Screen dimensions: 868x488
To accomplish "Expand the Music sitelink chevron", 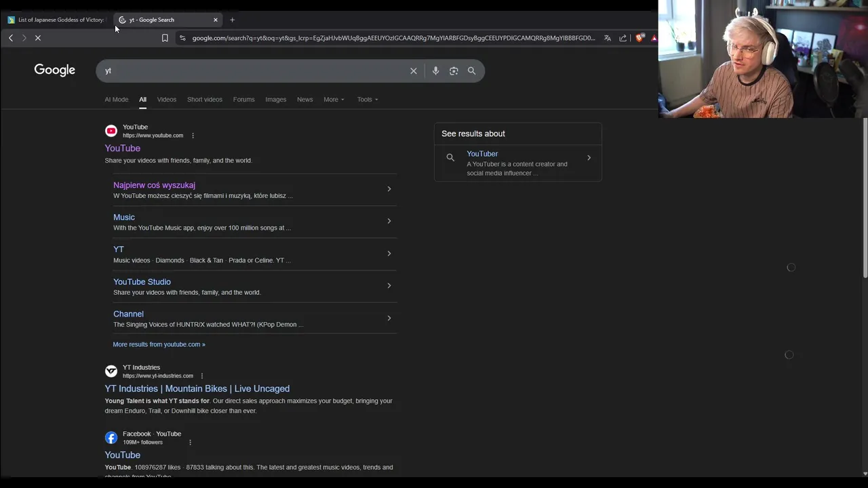I will pyautogui.click(x=389, y=221).
